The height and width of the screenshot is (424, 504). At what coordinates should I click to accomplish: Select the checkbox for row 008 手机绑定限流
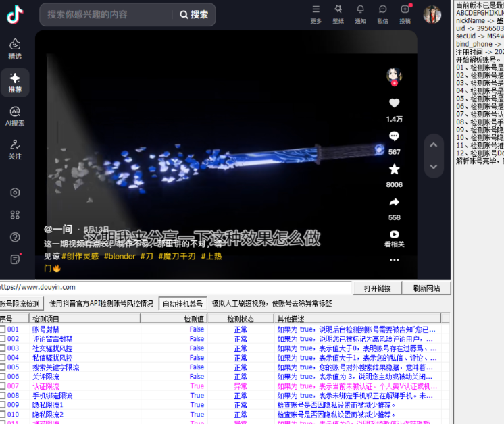3,396
